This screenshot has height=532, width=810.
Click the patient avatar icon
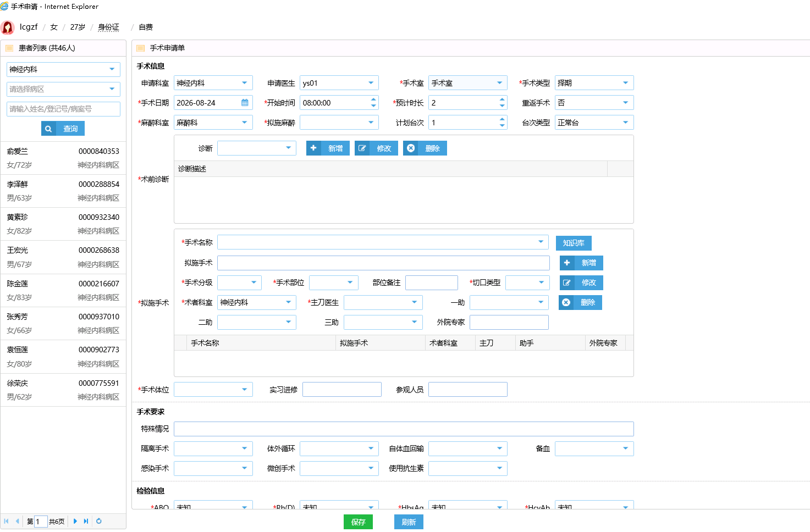(8, 27)
